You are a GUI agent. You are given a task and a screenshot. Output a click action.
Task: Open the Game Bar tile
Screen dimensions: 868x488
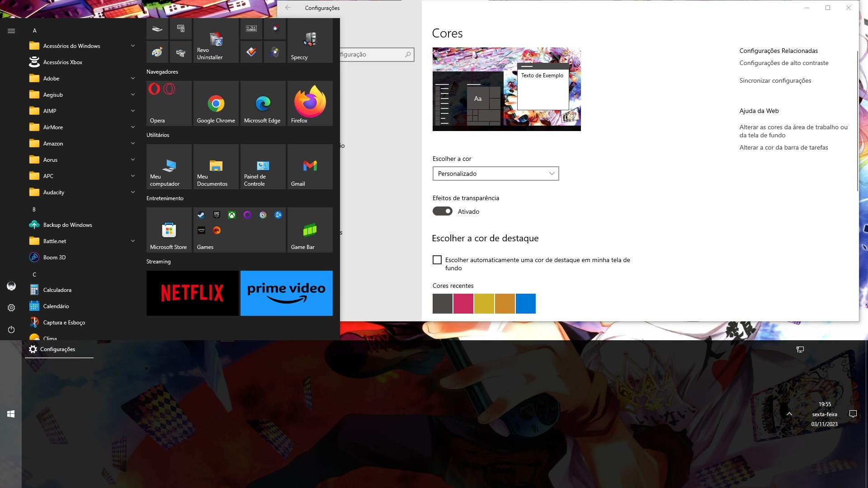(310, 230)
